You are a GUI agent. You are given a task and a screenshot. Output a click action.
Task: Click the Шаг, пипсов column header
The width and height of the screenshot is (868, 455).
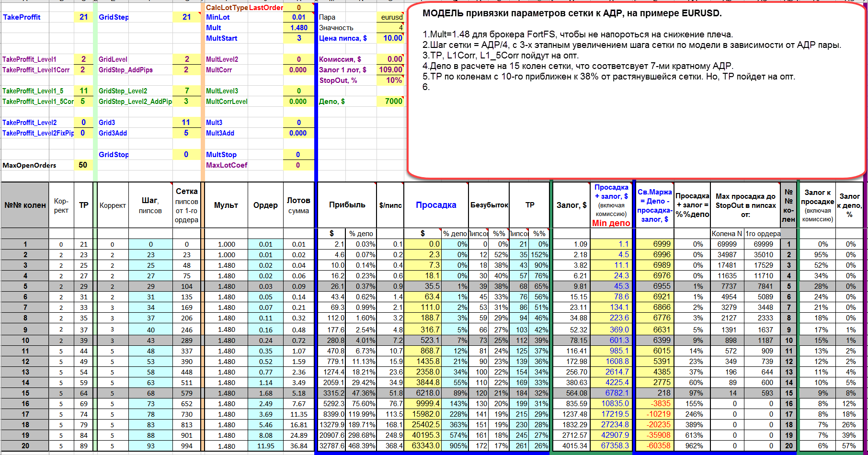[x=150, y=205]
